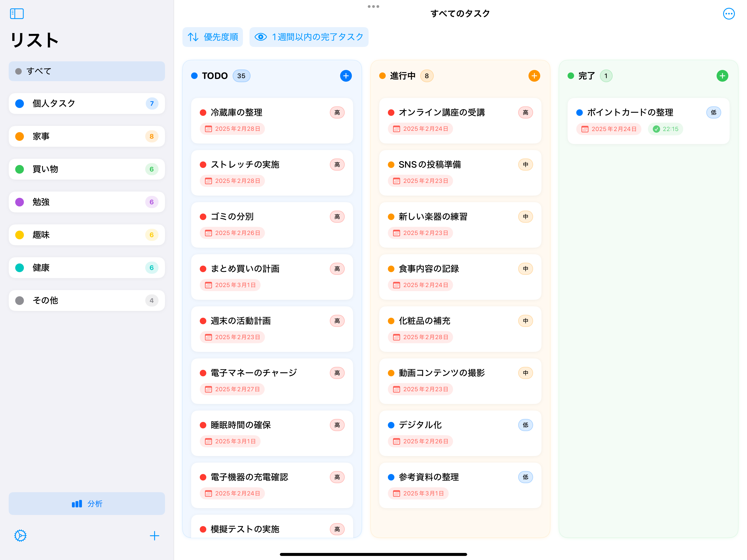Click the purple color dot of 勉強
This screenshot has width=747, height=560.
(x=20, y=202)
